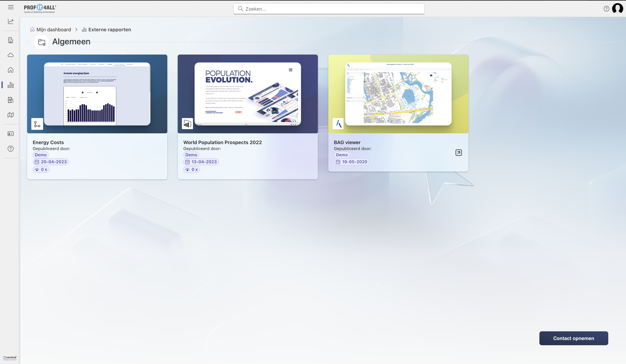Screen dimensions: 626x364
Task: Expand the breadcrumb chevron after Mijn dashboard
Action: click(x=76, y=29)
